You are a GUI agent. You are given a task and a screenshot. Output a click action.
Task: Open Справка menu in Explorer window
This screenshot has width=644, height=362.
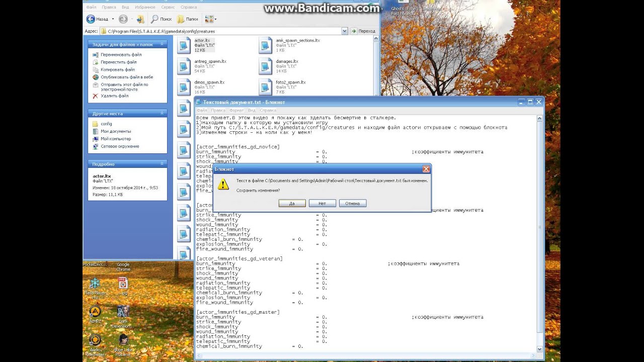pos(189,7)
